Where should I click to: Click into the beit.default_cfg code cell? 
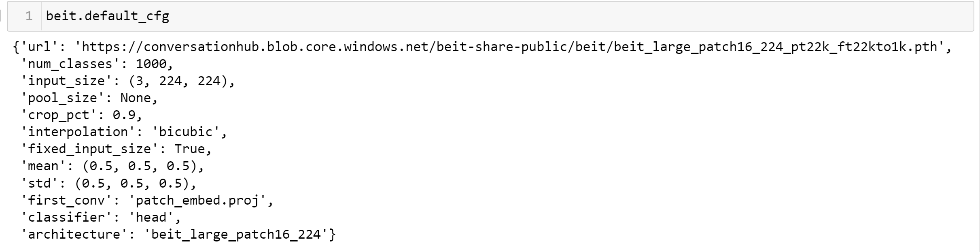tap(486, 16)
